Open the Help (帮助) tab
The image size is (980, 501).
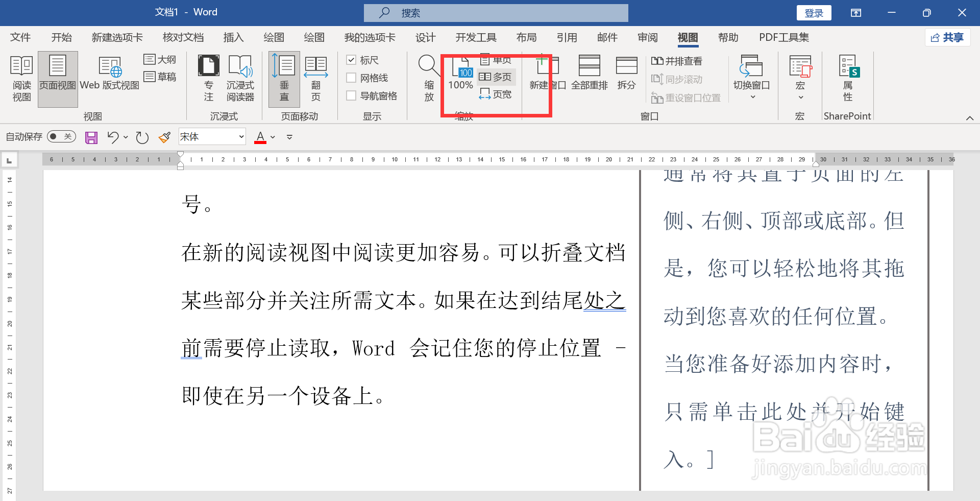tap(728, 37)
